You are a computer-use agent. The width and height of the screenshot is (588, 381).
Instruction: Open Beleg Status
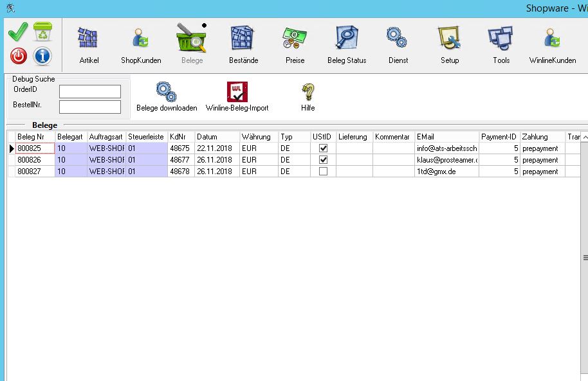[x=347, y=45]
